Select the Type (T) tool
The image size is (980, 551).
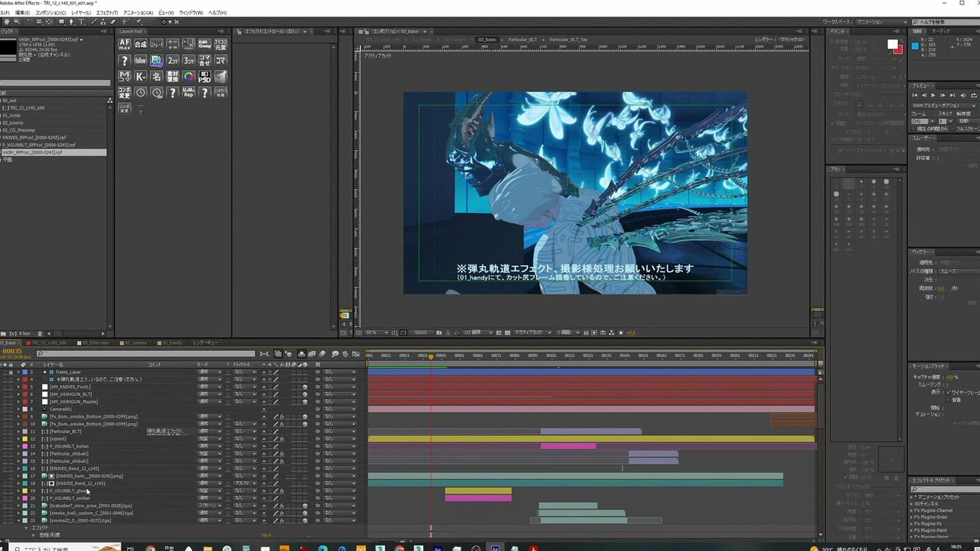[x=81, y=22]
